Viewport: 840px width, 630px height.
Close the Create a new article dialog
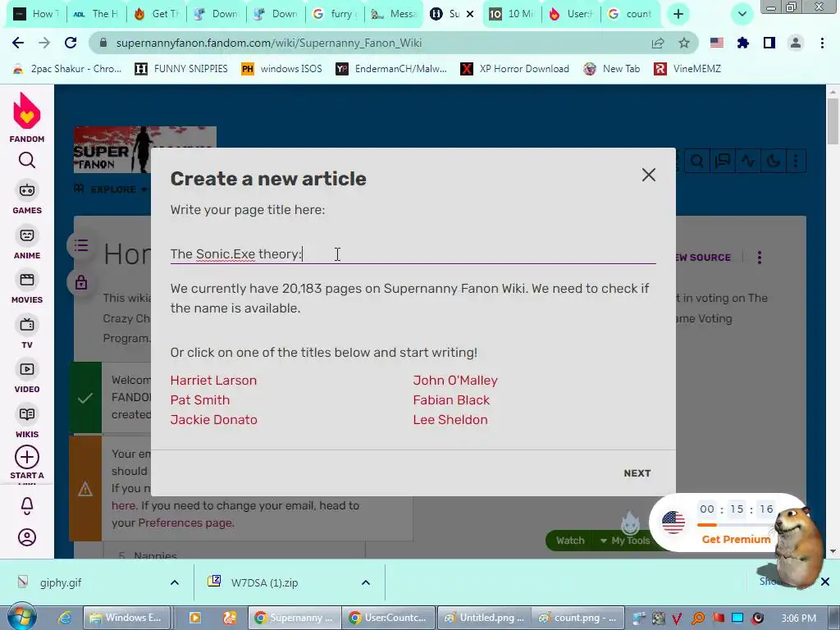click(x=648, y=175)
